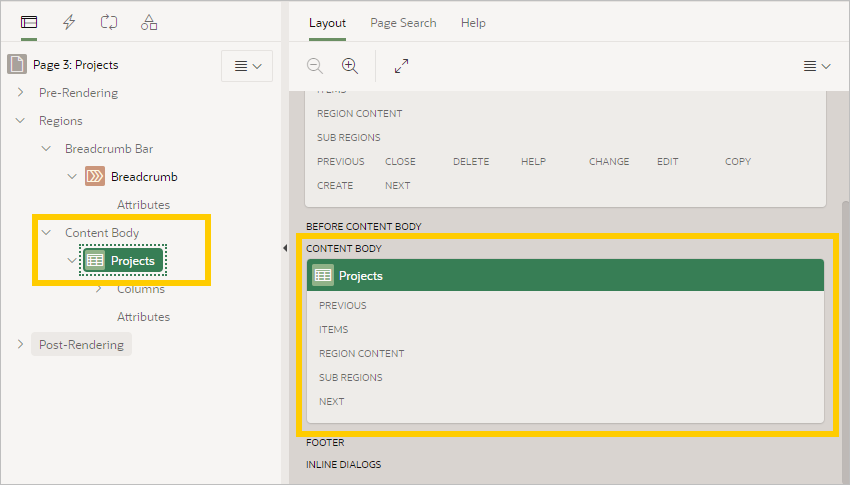
Task: Expand the Pre-Rendering node
Action: [21, 93]
